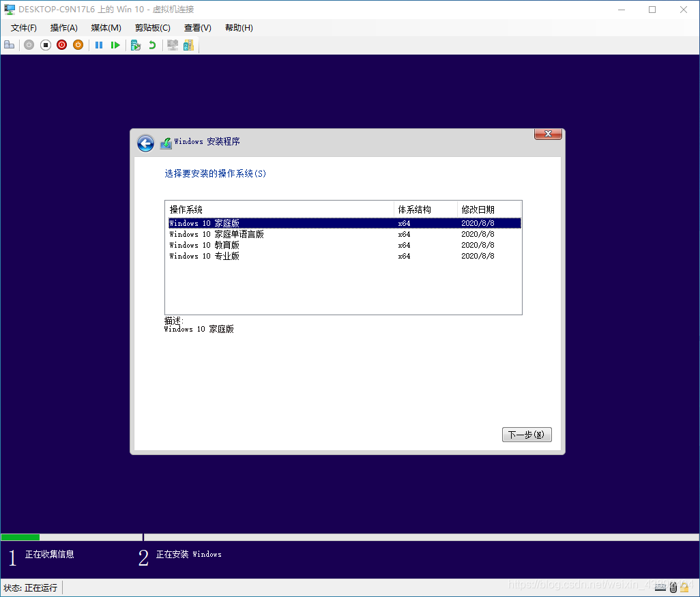The width and height of the screenshot is (700, 597).
Task: Click the Enhanced session toolbar icon
Action: coord(173,44)
